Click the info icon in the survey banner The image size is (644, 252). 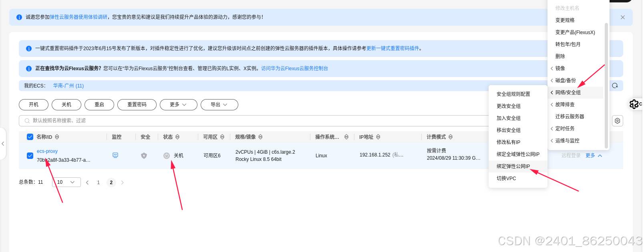point(19,17)
